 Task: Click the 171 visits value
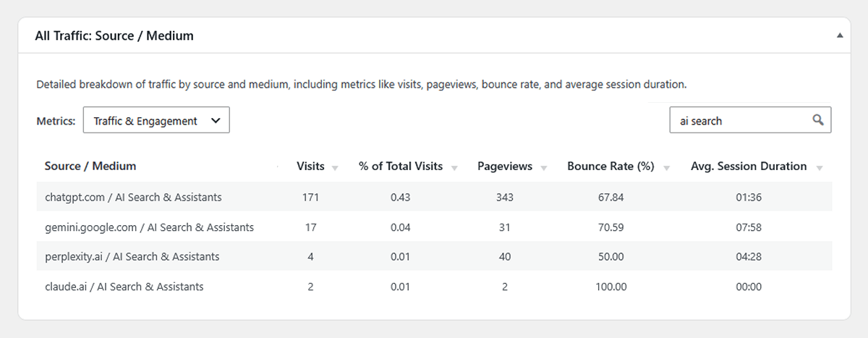click(x=310, y=197)
